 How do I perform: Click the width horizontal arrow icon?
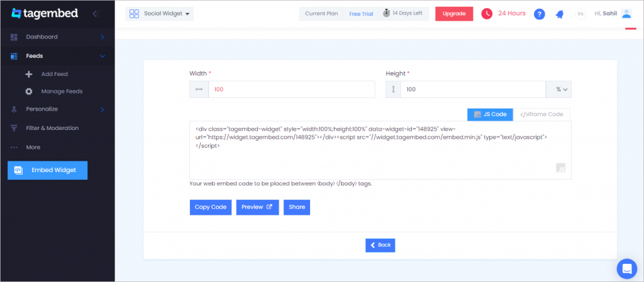pyautogui.click(x=199, y=89)
